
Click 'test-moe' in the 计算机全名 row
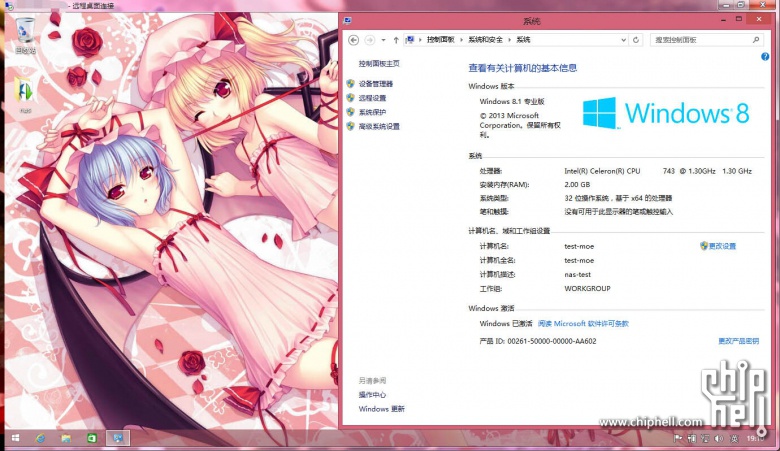tap(579, 260)
